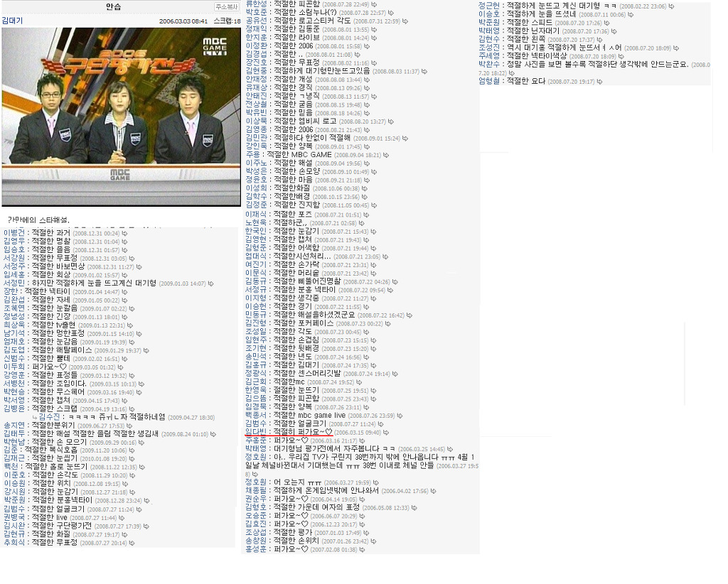The height and width of the screenshot is (584, 728).
Task: Open commenter 박호준's profile link
Action: point(256,13)
